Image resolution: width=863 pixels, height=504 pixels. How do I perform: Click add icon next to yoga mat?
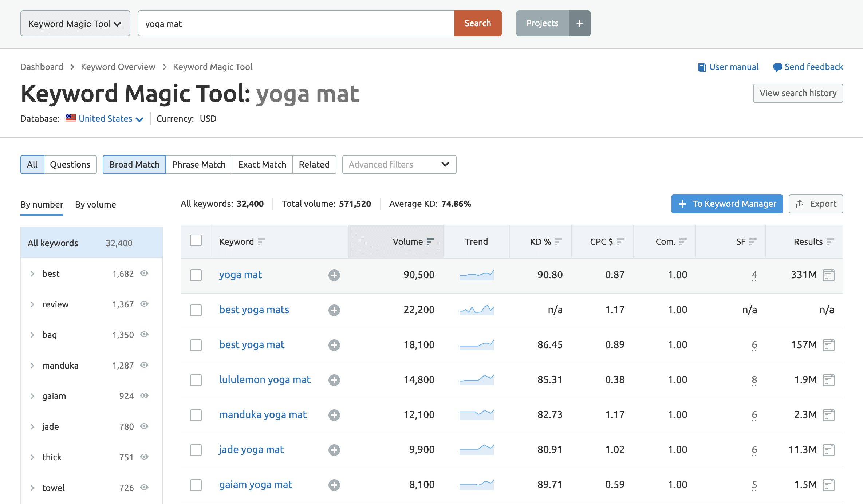334,275
